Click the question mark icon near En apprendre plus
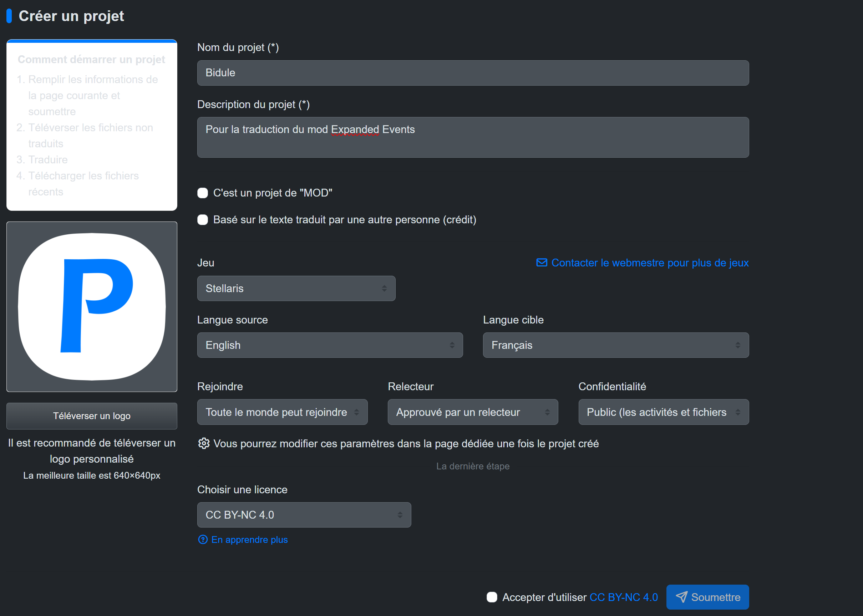Screen dimensions: 863x616 tap(203, 539)
